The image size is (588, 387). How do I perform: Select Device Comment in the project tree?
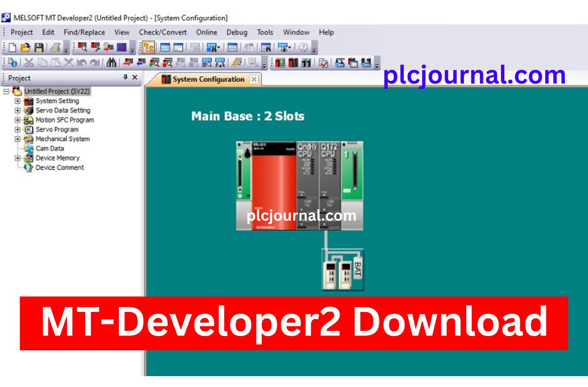(60, 168)
